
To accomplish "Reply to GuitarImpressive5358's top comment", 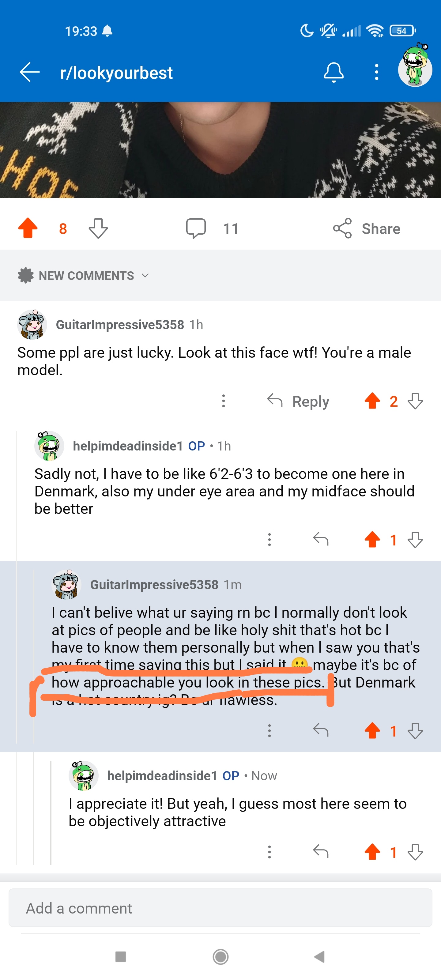I will pos(298,401).
